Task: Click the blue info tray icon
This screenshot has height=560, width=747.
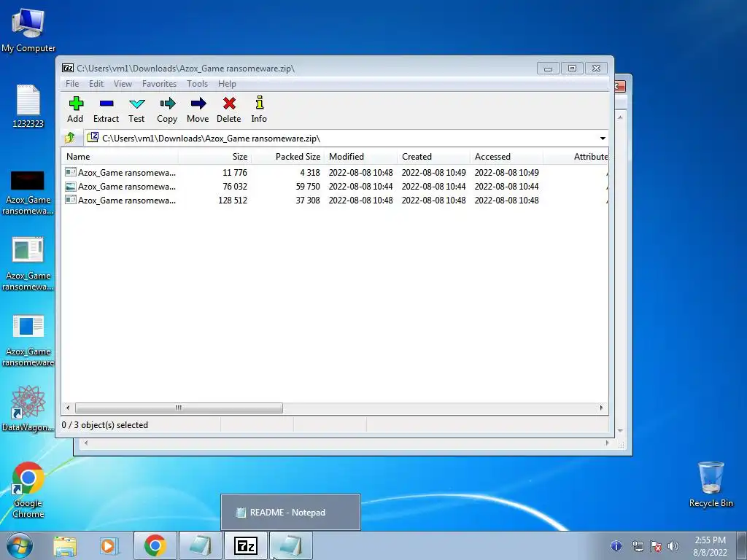Action: [x=616, y=545]
